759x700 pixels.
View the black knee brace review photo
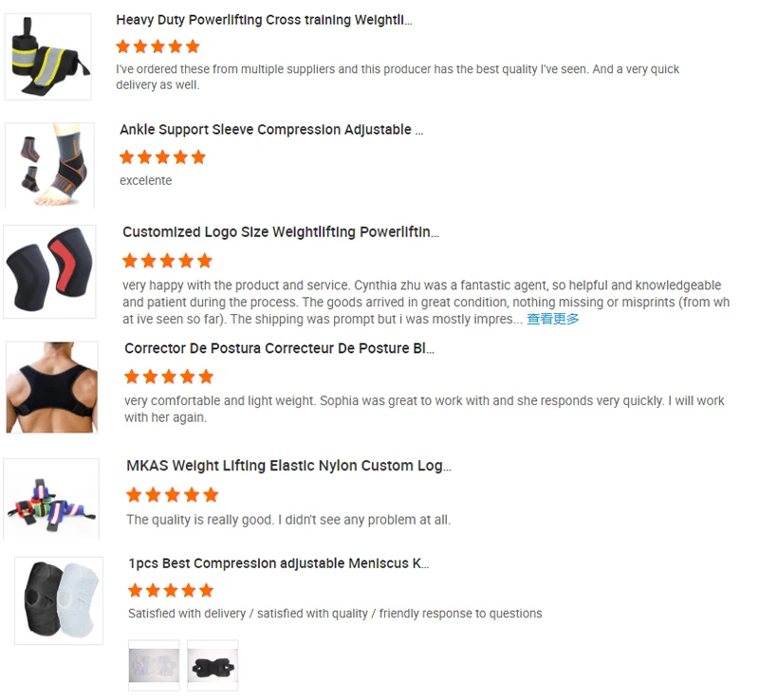pos(213,666)
